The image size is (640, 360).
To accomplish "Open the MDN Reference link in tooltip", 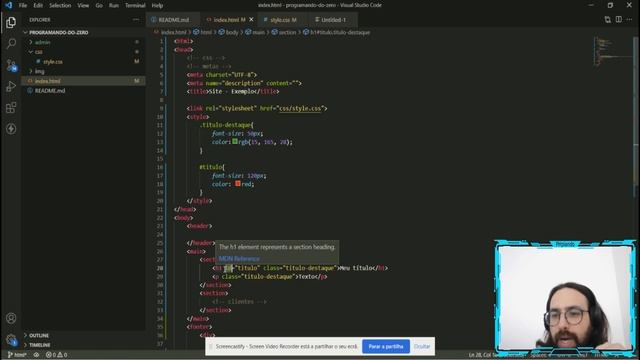I will [239, 259].
